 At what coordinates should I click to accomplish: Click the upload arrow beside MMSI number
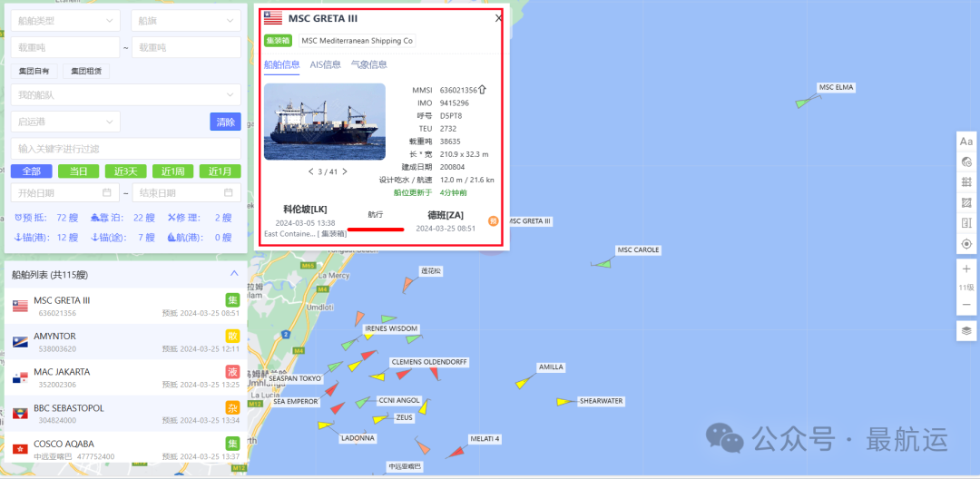[x=482, y=90]
